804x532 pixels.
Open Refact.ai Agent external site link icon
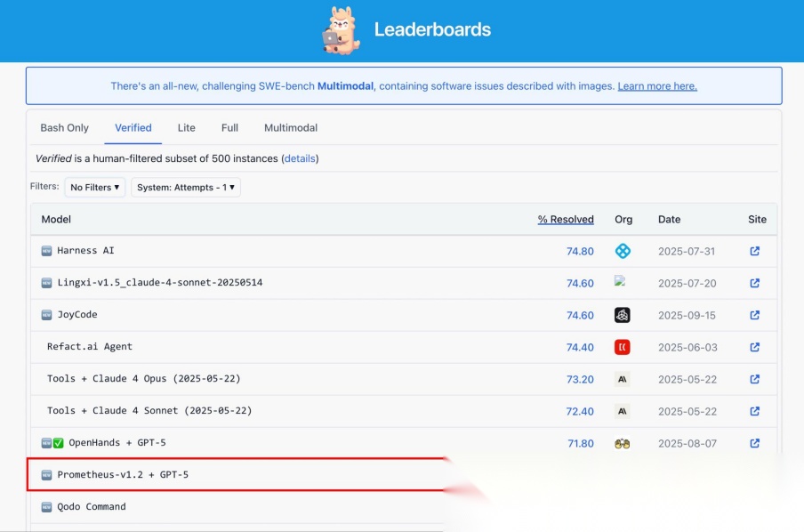tap(755, 347)
